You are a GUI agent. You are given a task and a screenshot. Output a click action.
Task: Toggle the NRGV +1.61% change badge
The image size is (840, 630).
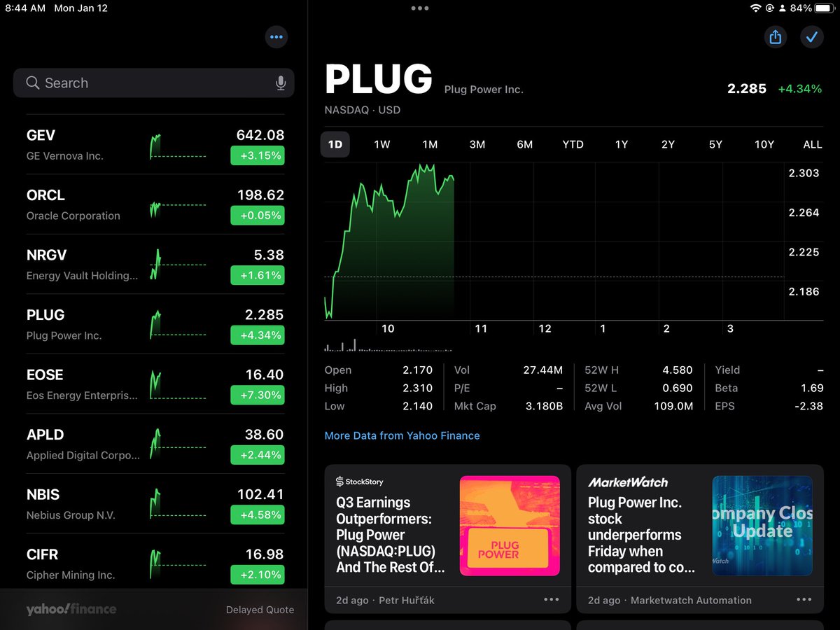258,275
